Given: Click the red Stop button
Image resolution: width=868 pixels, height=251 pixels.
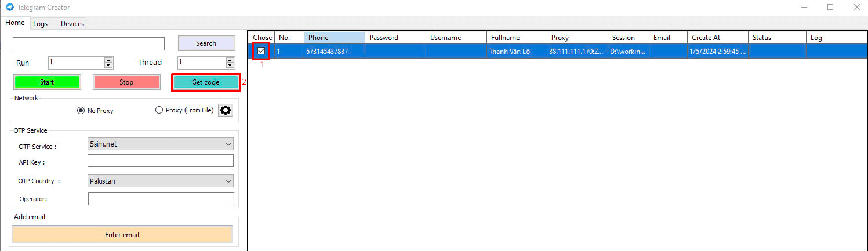Looking at the screenshot, I should [126, 82].
